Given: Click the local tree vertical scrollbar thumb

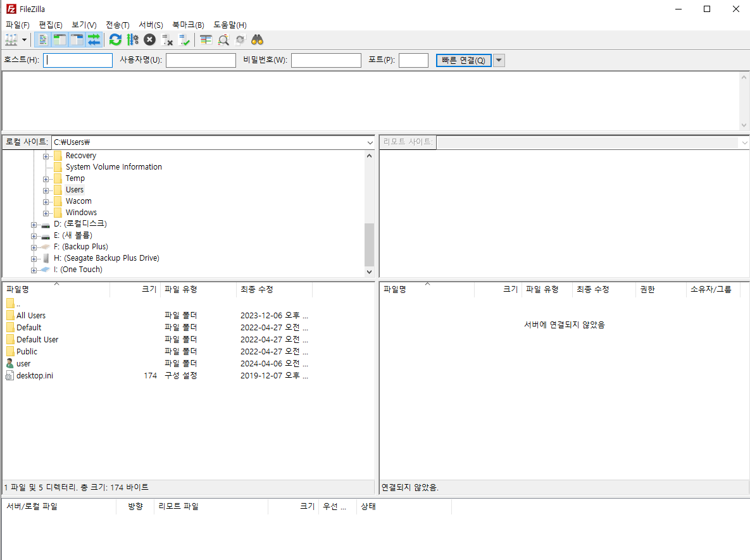Looking at the screenshot, I should tap(369, 244).
